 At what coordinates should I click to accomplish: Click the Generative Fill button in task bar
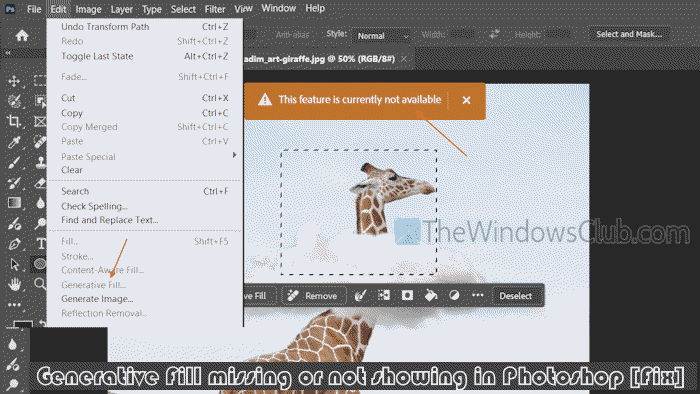[260, 295]
